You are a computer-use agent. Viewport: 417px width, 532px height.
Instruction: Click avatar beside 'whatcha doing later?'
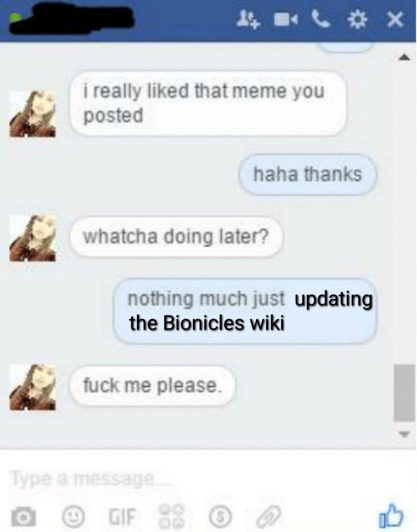click(x=33, y=238)
